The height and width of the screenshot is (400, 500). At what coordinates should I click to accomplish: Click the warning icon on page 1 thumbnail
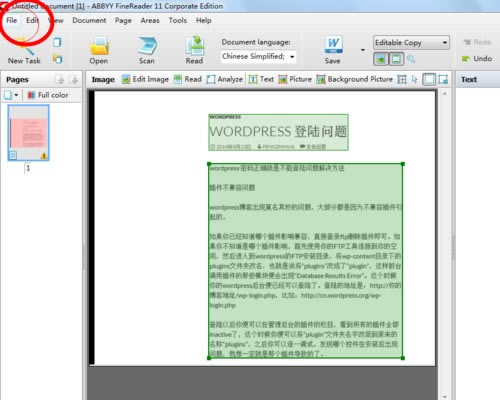[x=44, y=155]
